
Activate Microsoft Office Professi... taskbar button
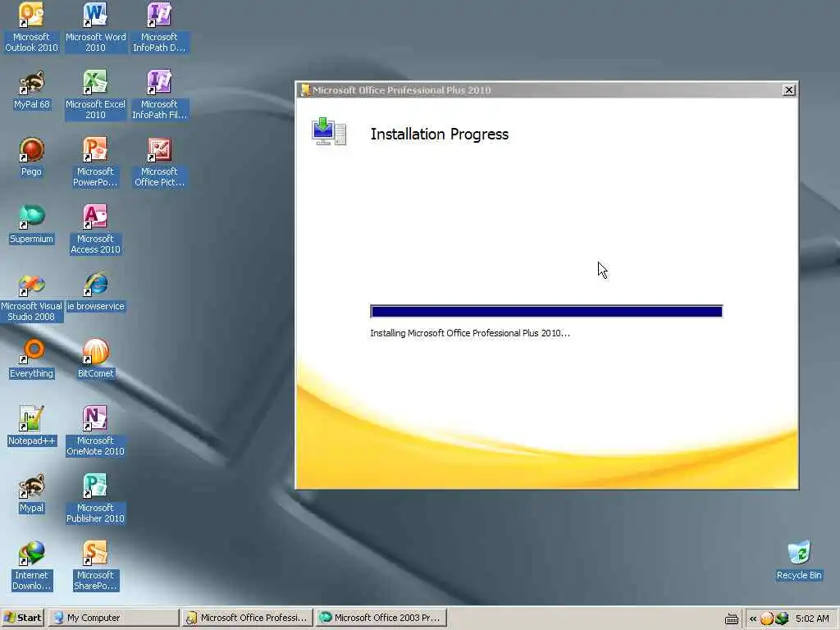pos(247,618)
